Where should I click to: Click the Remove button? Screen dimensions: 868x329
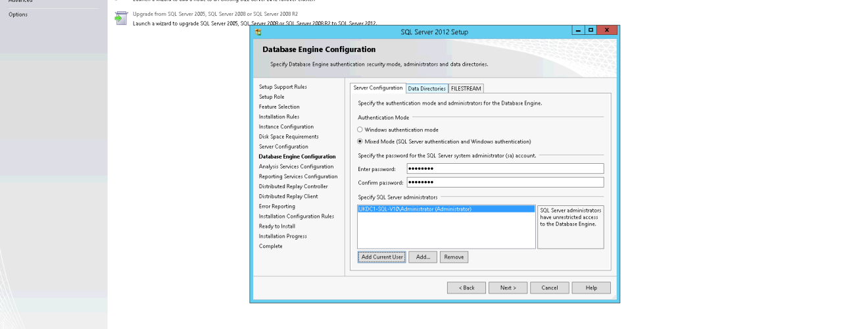(x=454, y=257)
